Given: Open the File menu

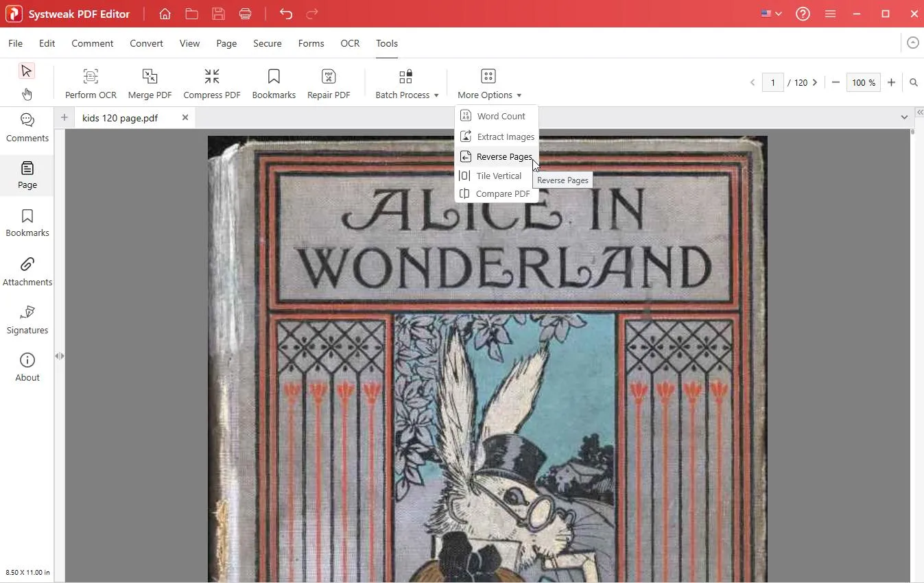Looking at the screenshot, I should tap(15, 43).
